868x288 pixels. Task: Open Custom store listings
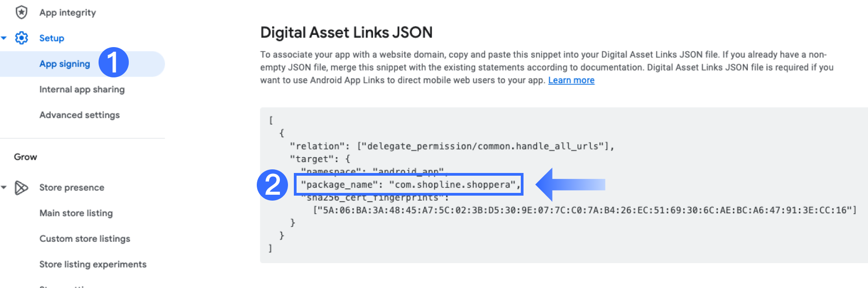click(x=85, y=239)
